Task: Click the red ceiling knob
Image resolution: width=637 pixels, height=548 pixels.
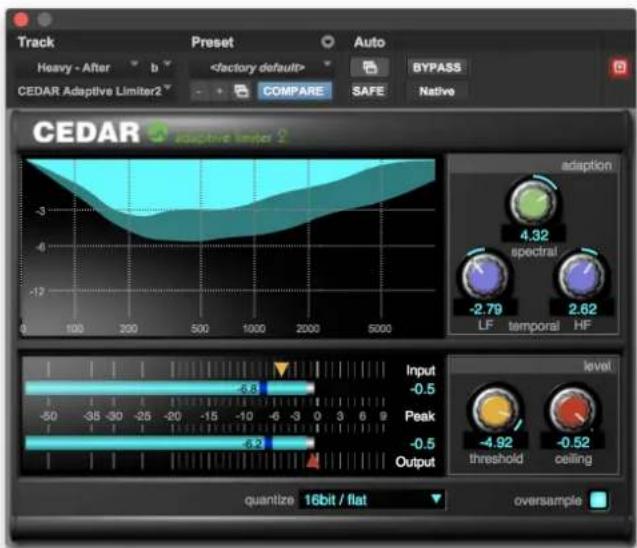Action: [x=572, y=409]
